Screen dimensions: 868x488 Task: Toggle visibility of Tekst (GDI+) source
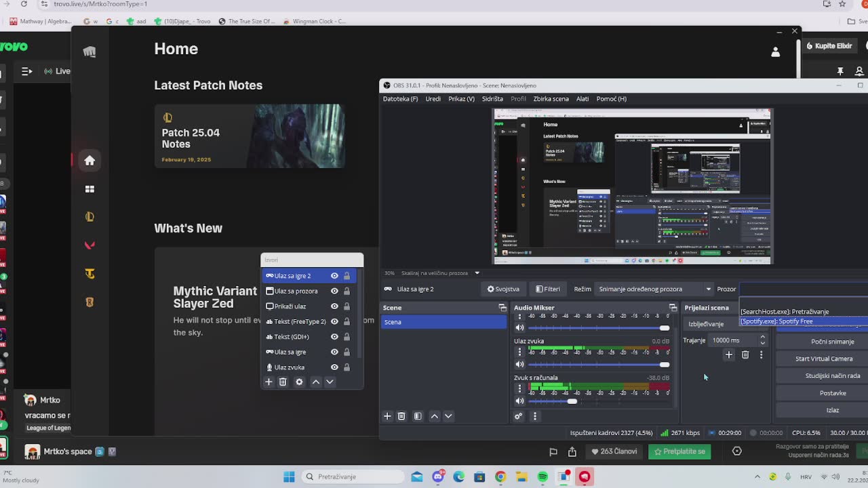click(x=334, y=337)
